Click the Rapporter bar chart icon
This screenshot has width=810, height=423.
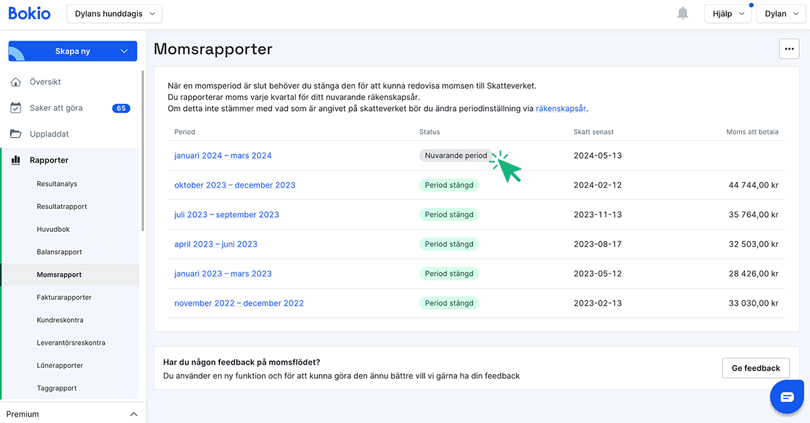[x=16, y=160]
